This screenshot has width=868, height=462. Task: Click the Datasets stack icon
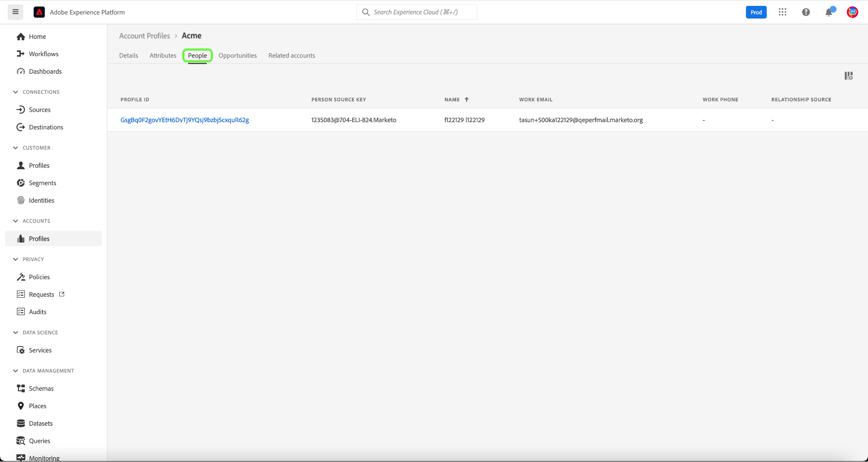click(x=21, y=424)
